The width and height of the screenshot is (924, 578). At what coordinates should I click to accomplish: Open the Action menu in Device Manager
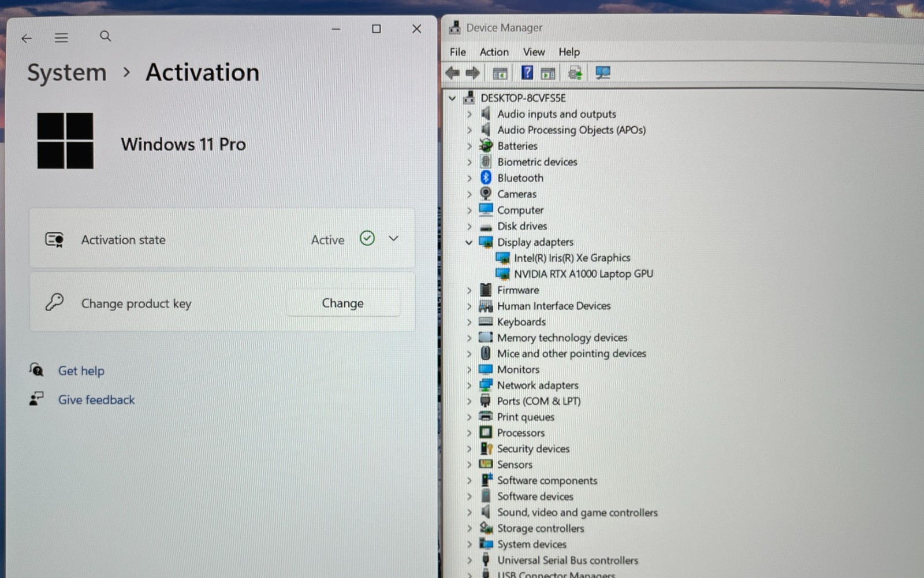[494, 52]
